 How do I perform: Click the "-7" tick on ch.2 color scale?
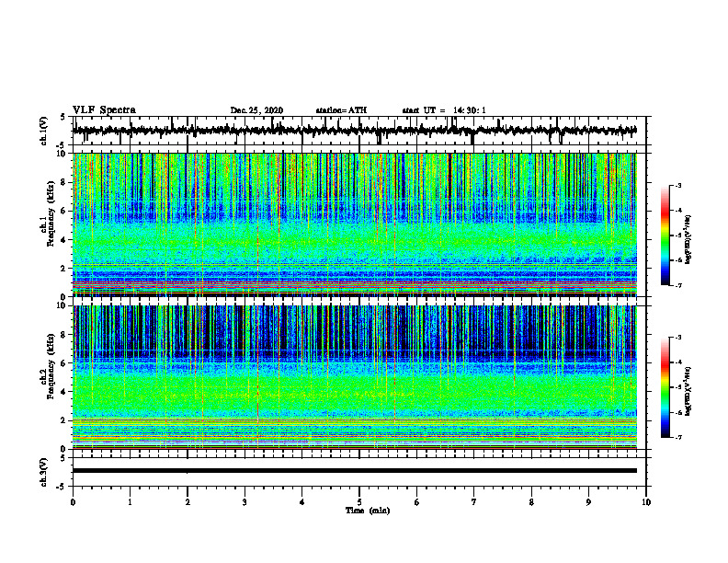(678, 437)
